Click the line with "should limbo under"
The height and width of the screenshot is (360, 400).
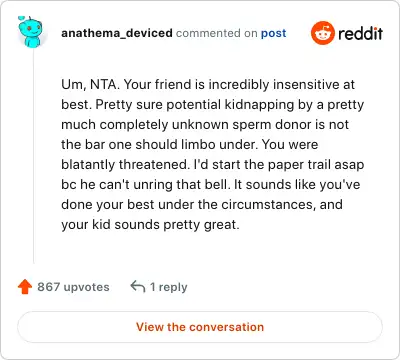point(189,144)
